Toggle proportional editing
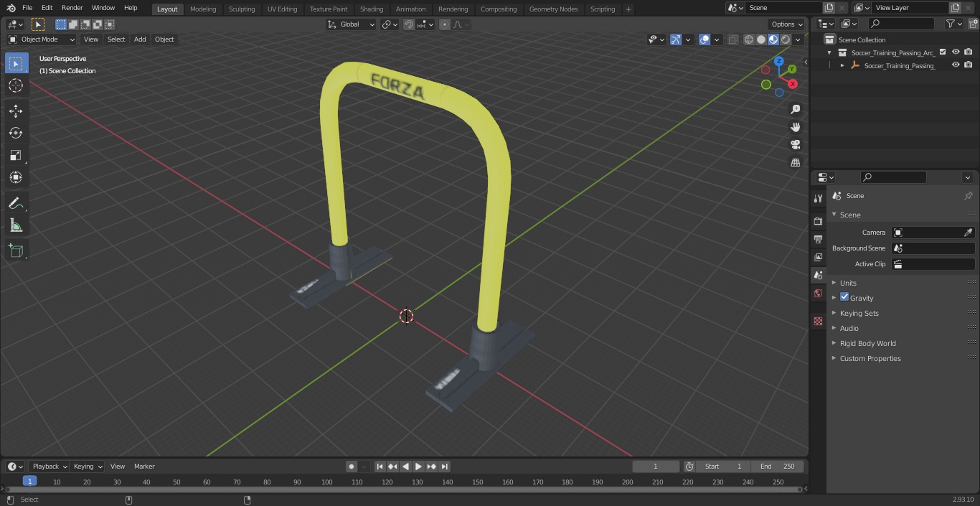Viewport: 980px width, 506px height. [x=445, y=24]
